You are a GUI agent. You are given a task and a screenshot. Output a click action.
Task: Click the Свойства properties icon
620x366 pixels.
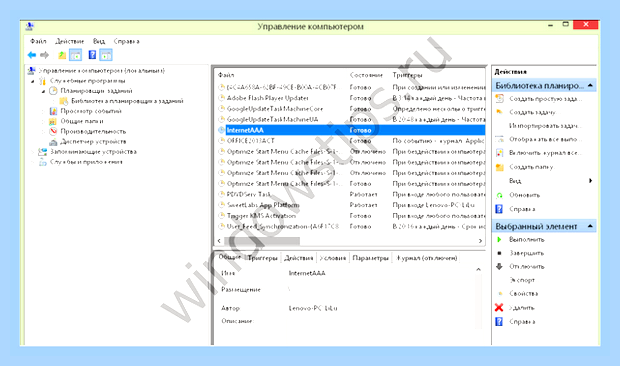(500, 293)
